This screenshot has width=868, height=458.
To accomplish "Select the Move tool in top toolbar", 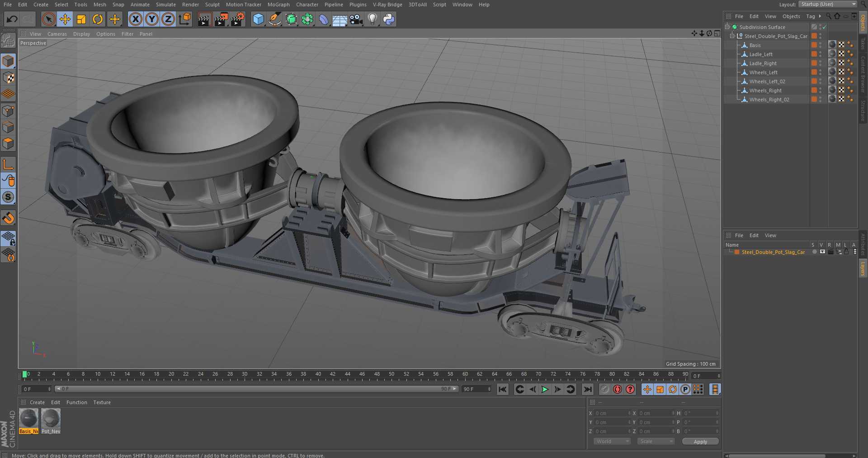I will (x=65, y=19).
